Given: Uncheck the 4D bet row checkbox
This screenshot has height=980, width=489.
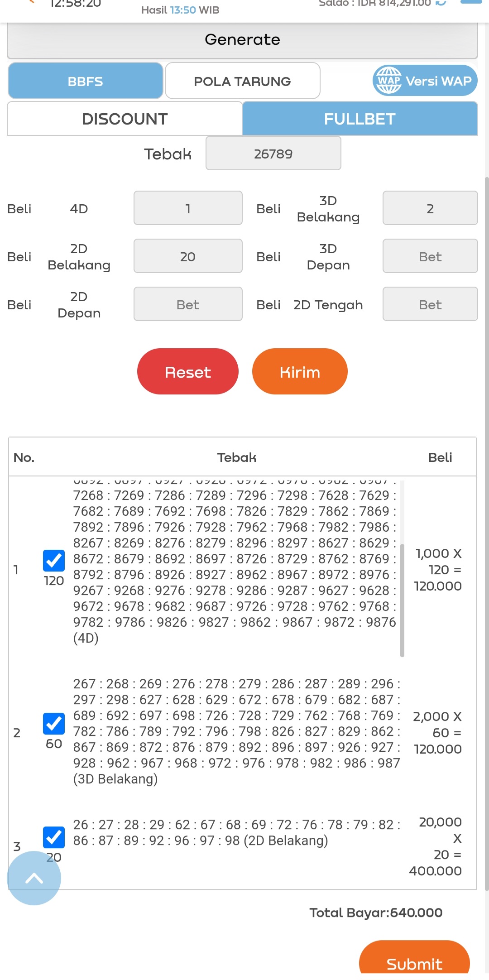Looking at the screenshot, I should (x=54, y=561).
